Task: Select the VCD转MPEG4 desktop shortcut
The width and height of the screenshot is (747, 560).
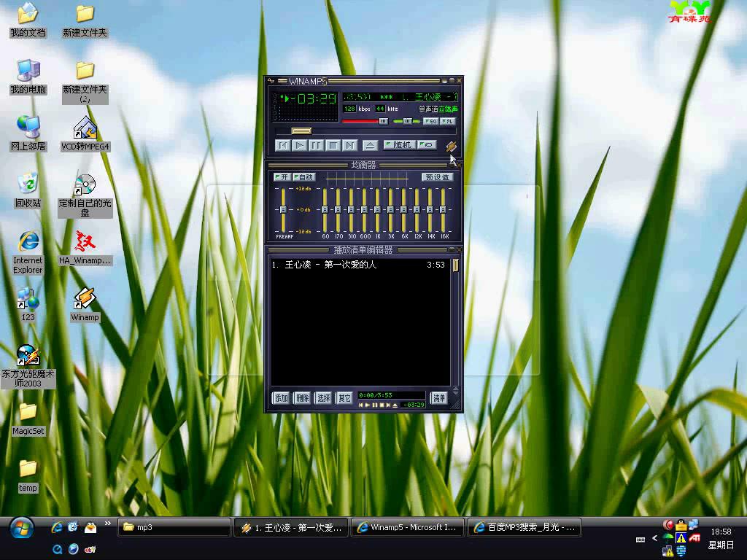Action: point(85,134)
